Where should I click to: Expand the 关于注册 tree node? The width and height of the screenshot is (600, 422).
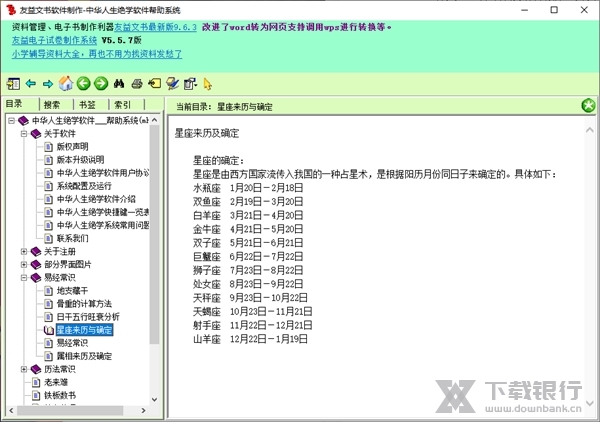click(x=24, y=251)
